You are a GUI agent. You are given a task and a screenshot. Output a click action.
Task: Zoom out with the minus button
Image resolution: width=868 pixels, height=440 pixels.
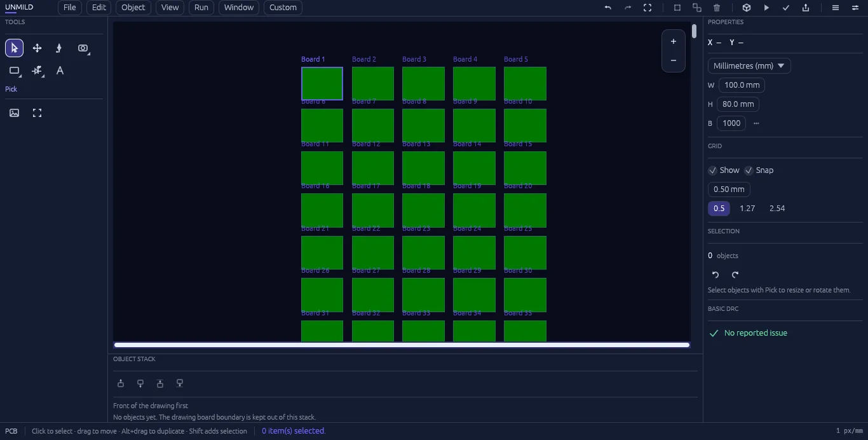click(x=674, y=60)
